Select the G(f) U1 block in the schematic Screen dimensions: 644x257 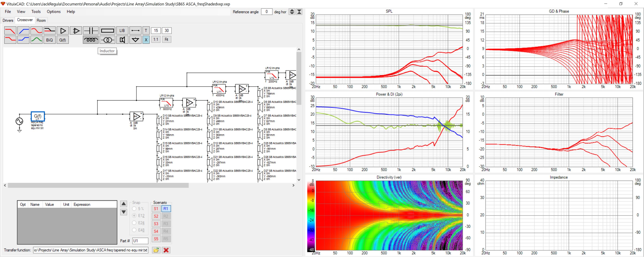tap(38, 116)
